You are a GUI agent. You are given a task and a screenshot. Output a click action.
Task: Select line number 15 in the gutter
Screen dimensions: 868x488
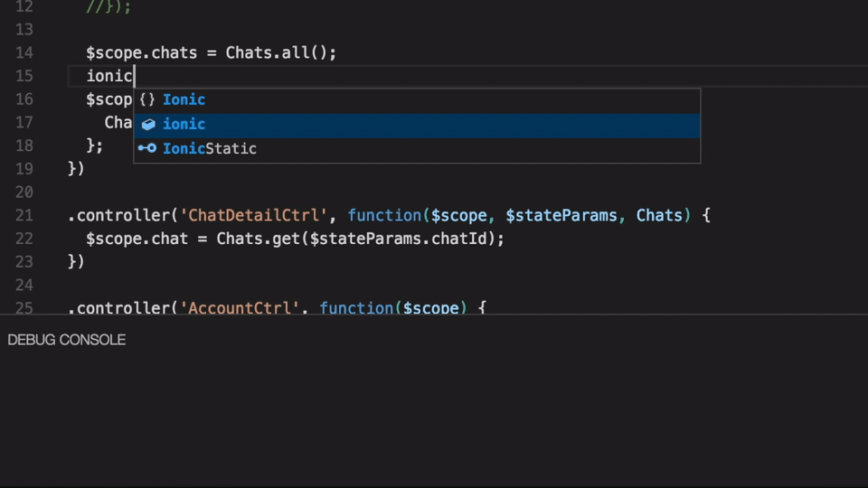click(24, 76)
